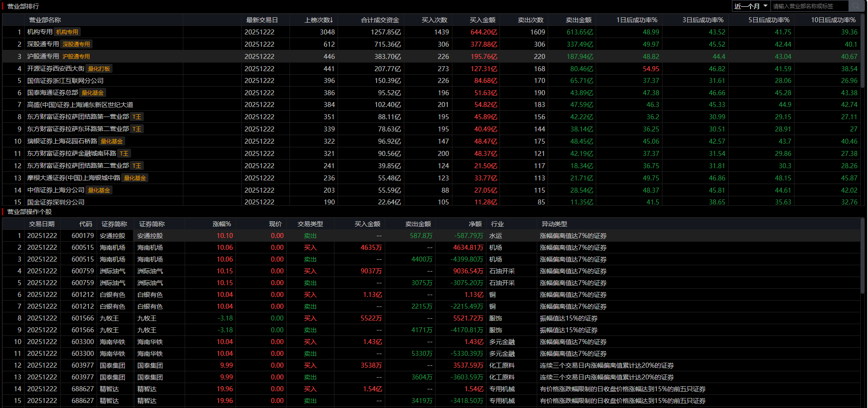Click the 量化打板 tag on 开源证券西安西大街

click(x=99, y=69)
